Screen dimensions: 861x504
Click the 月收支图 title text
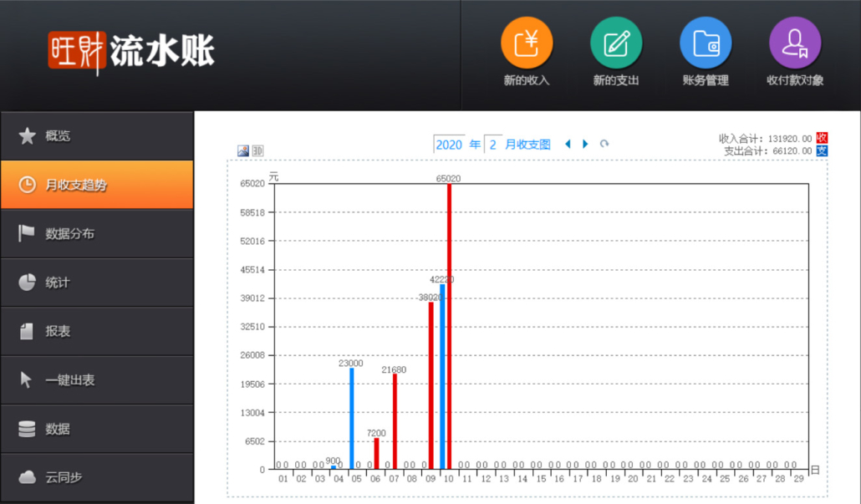click(x=527, y=145)
